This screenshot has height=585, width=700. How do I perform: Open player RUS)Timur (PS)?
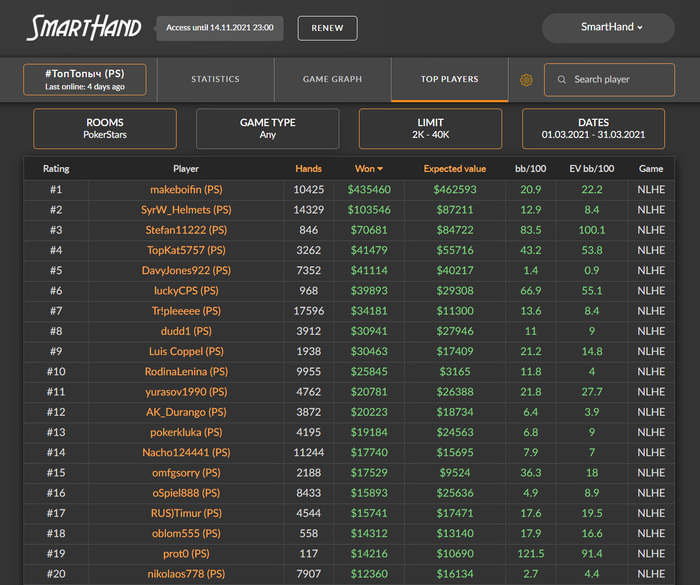[186, 514]
